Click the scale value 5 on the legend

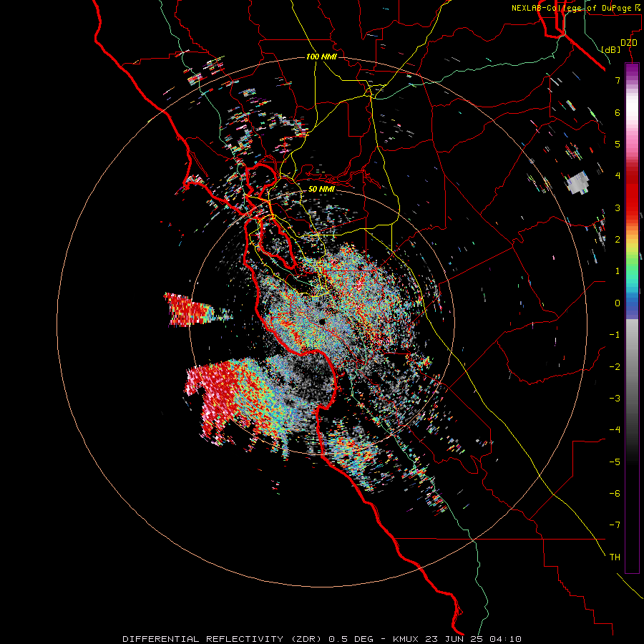click(x=618, y=144)
